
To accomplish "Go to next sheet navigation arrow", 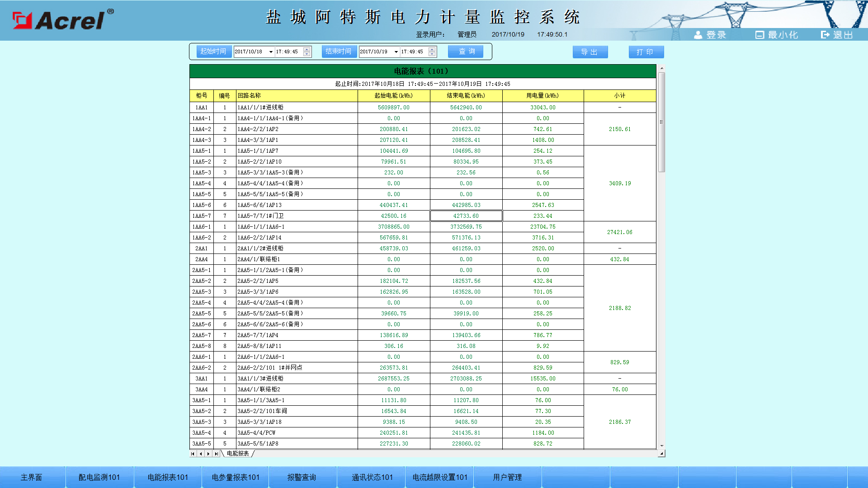I will point(208,454).
